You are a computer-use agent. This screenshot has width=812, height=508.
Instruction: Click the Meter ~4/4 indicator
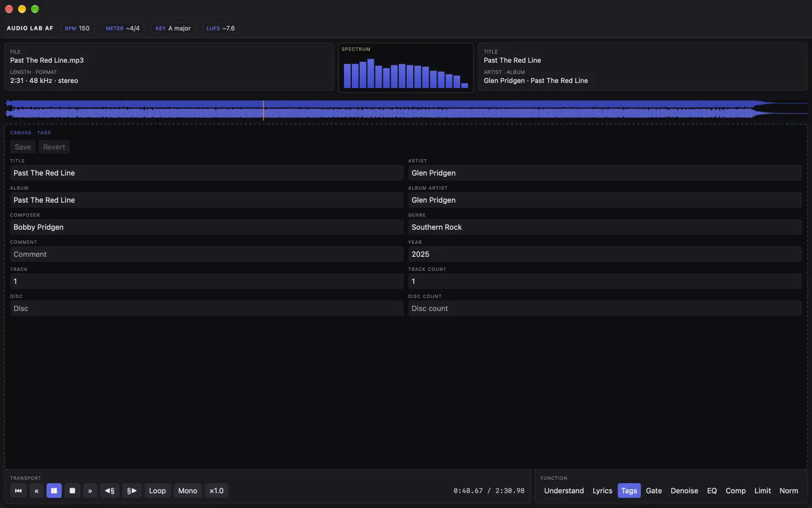(x=123, y=28)
